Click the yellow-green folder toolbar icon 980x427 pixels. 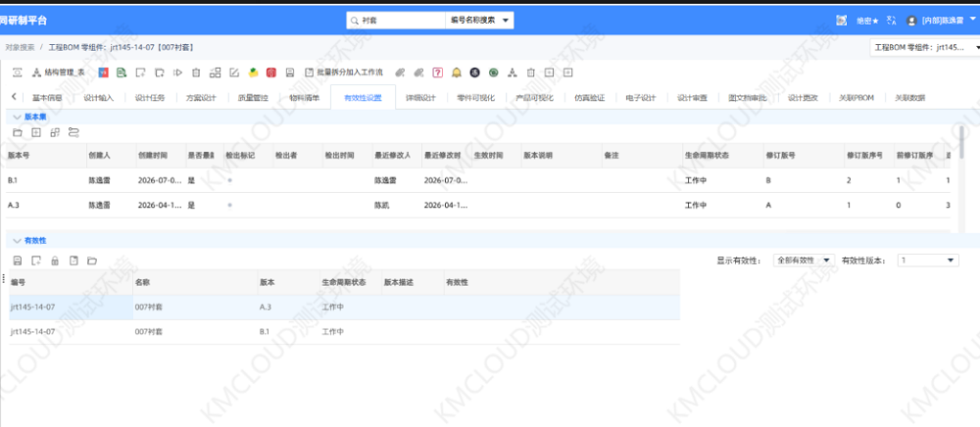[253, 72]
